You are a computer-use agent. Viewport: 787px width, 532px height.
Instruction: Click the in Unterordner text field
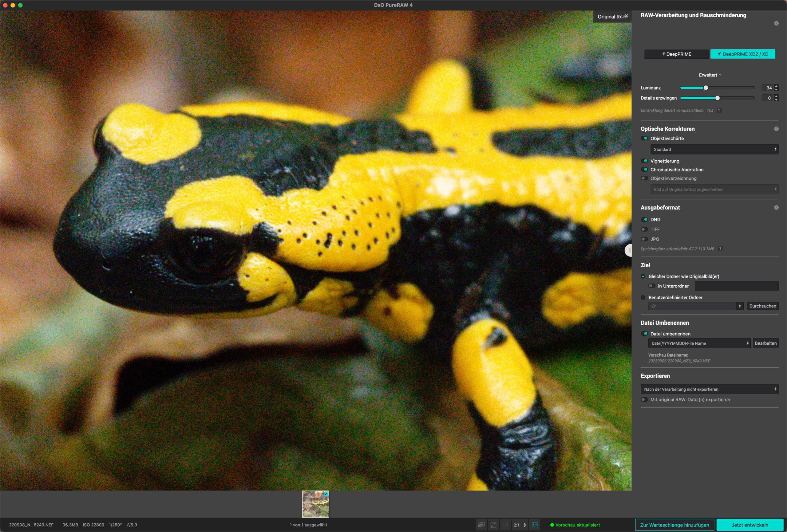[x=737, y=286]
